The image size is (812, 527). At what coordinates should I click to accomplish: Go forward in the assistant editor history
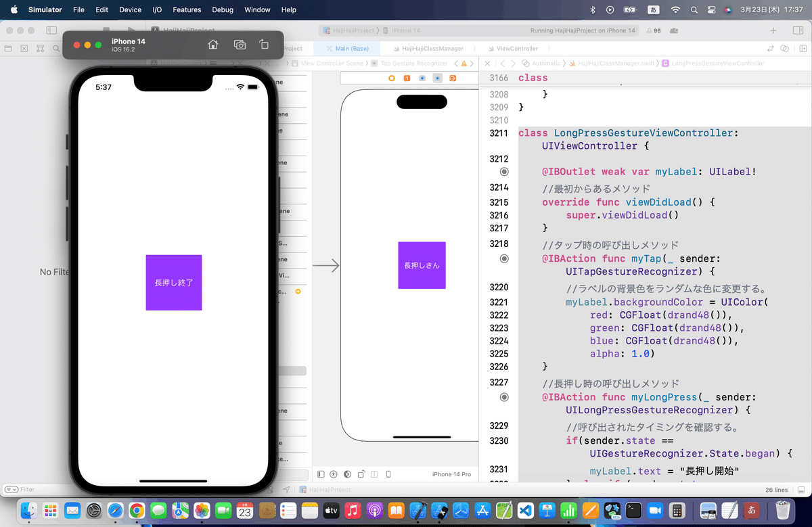(512, 64)
